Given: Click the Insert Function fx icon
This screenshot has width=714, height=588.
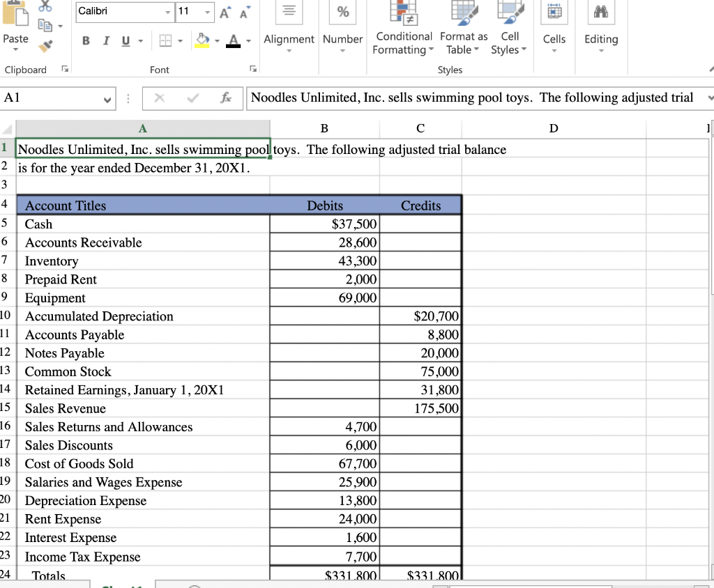Looking at the screenshot, I should click(x=226, y=98).
